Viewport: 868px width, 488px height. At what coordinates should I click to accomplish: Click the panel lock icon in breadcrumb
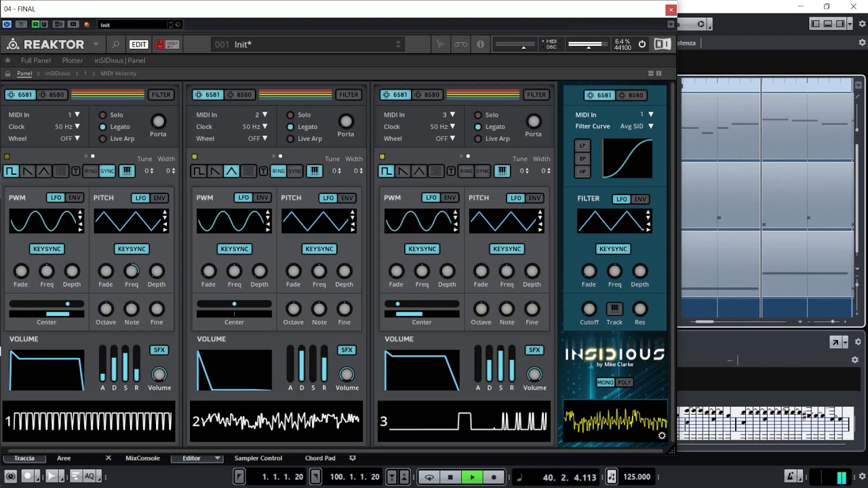coord(7,73)
